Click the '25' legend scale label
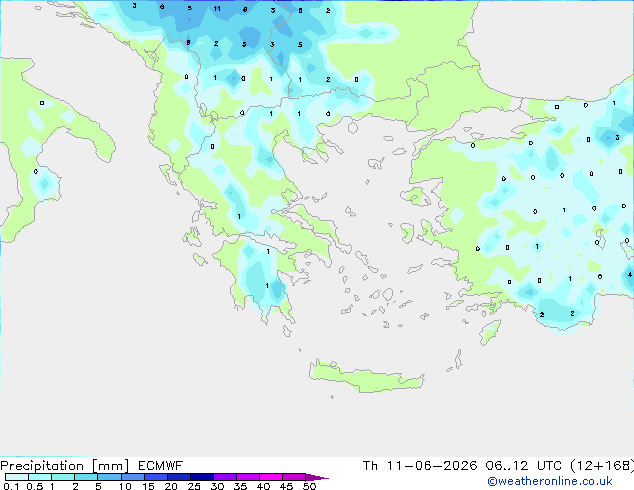 (x=194, y=486)
